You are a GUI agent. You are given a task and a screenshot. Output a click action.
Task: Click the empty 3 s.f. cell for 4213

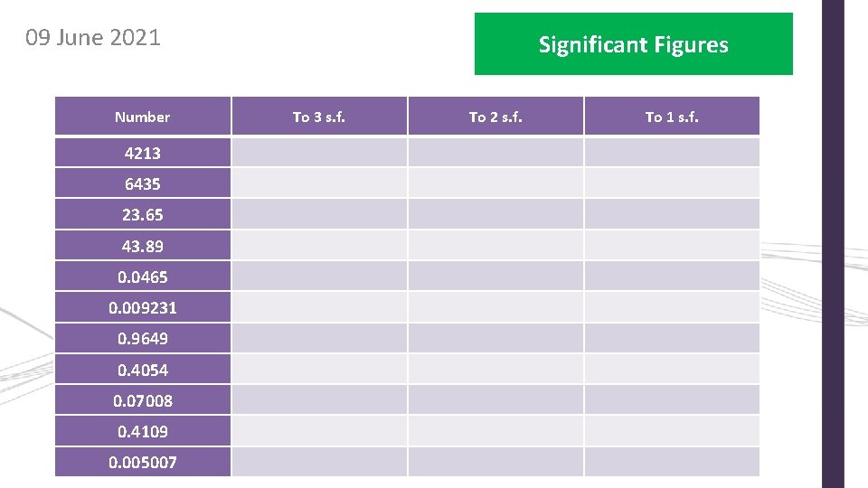[x=319, y=153]
